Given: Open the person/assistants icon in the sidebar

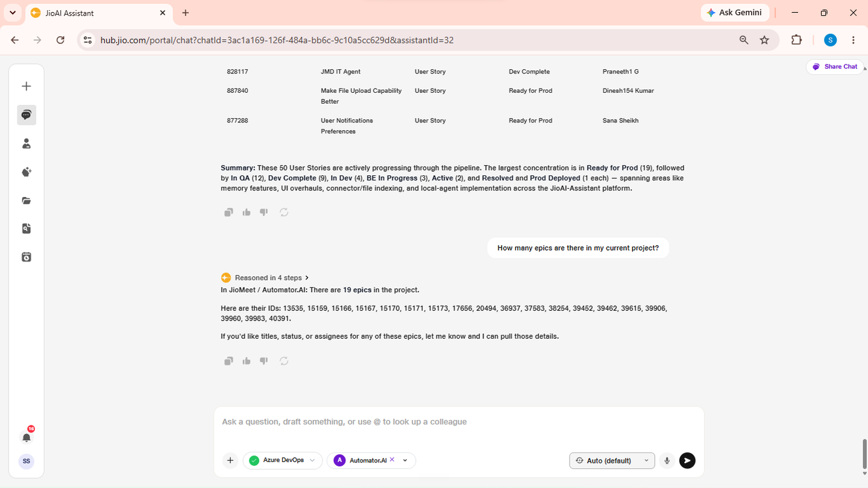Looking at the screenshot, I should click(27, 143).
